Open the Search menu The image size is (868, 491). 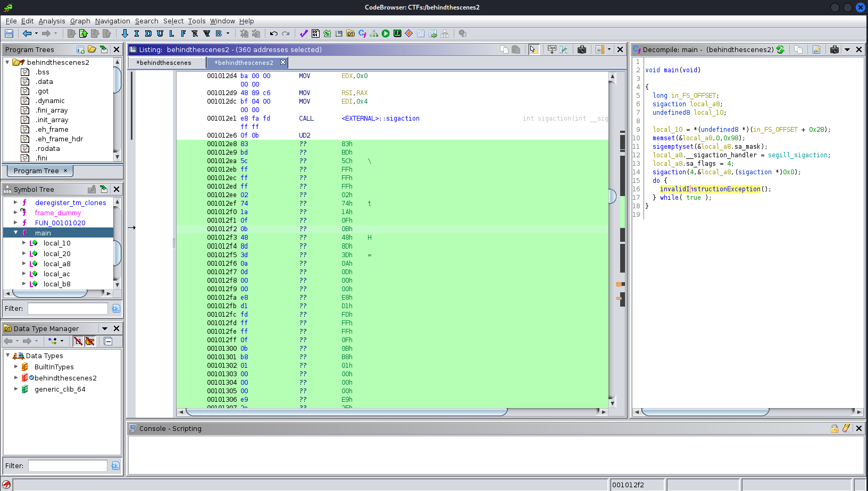(x=146, y=21)
